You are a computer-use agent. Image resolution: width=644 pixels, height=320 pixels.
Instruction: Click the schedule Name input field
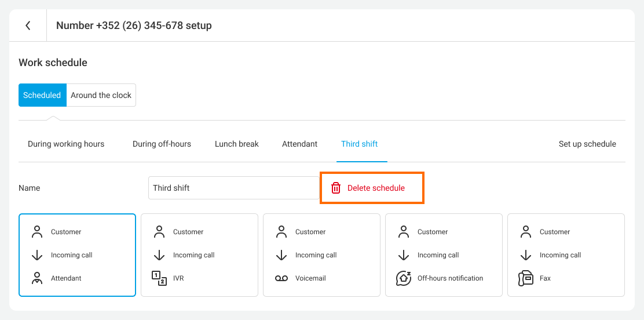[232, 188]
